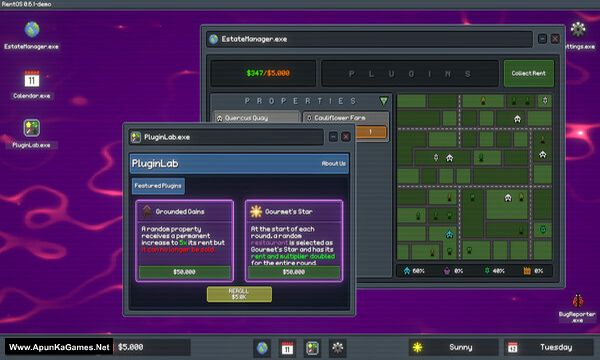
Task: Open the About Us link in PluginLab
Action: [333, 164]
